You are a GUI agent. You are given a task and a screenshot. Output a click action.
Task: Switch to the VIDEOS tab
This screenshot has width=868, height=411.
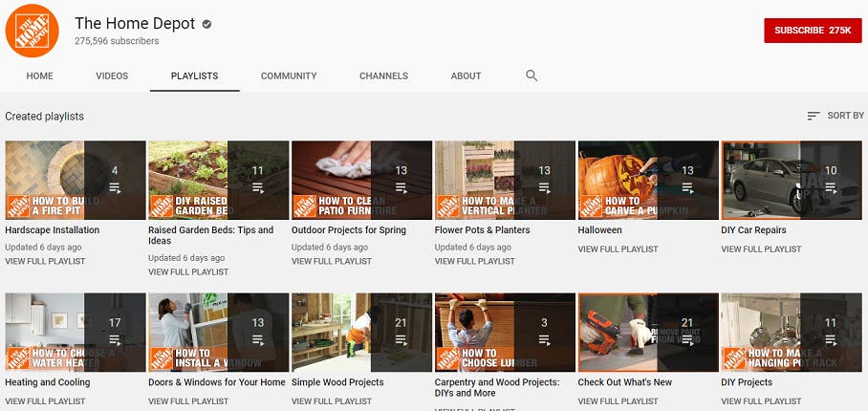(x=112, y=76)
